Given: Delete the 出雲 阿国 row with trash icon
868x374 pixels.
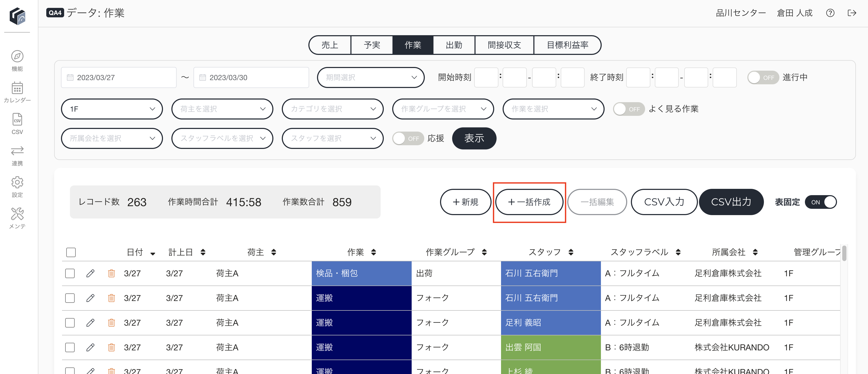Looking at the screenshot, I should [111, 347].
